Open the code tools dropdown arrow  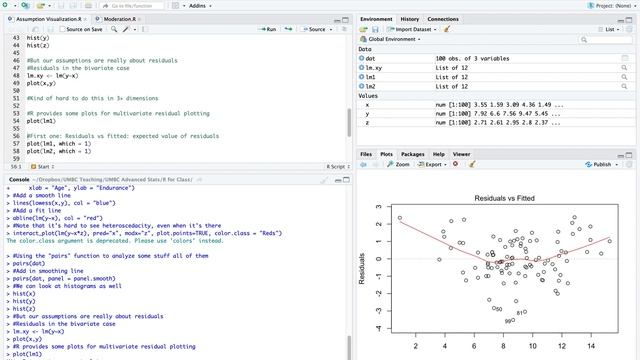coord(135,29)
